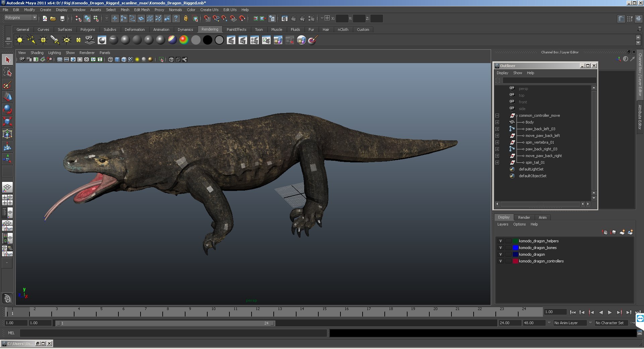Screen dimensions: 644x349
Task: Expand spin_tail_01 in Outliner
Action: click(497, 163)
